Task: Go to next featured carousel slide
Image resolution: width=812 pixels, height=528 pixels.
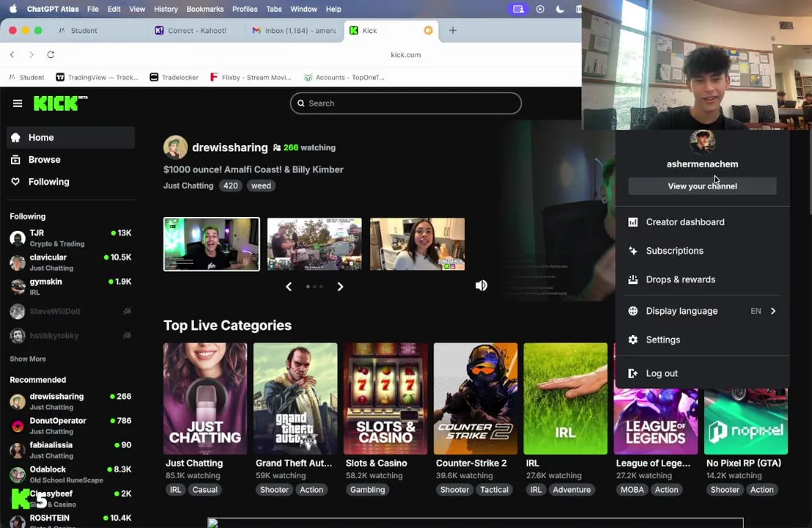Action: point(340,287)
